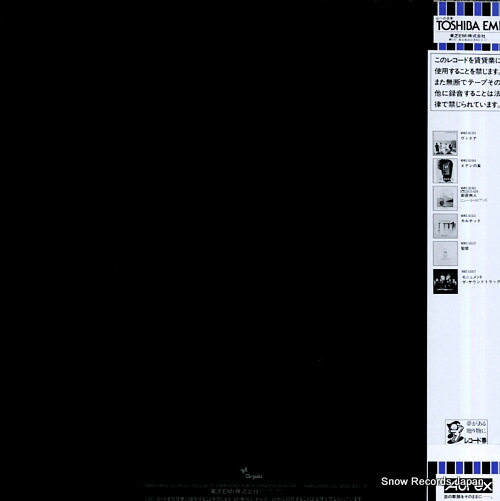Select the 新欧州人 album cover thumbnail
Screen dimensions: 500x501
445,198
